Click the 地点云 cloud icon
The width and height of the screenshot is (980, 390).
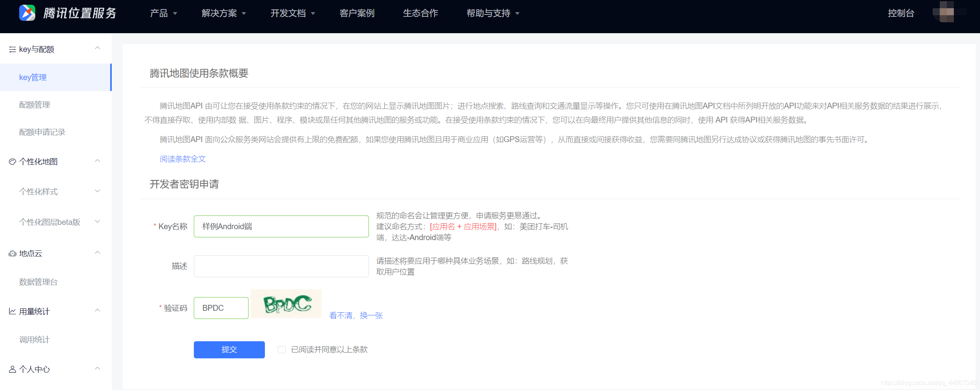coord(13,254)
